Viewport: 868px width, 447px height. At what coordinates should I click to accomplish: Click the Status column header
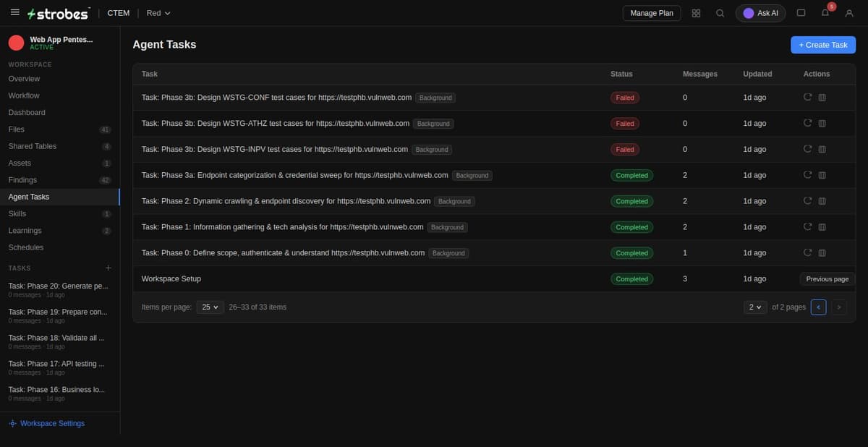(x=621, y=74)
